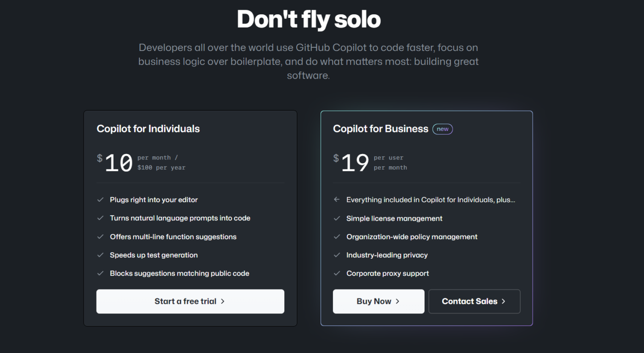Click checkmark next to Turns natural language prompts

[x=100, y=218]
